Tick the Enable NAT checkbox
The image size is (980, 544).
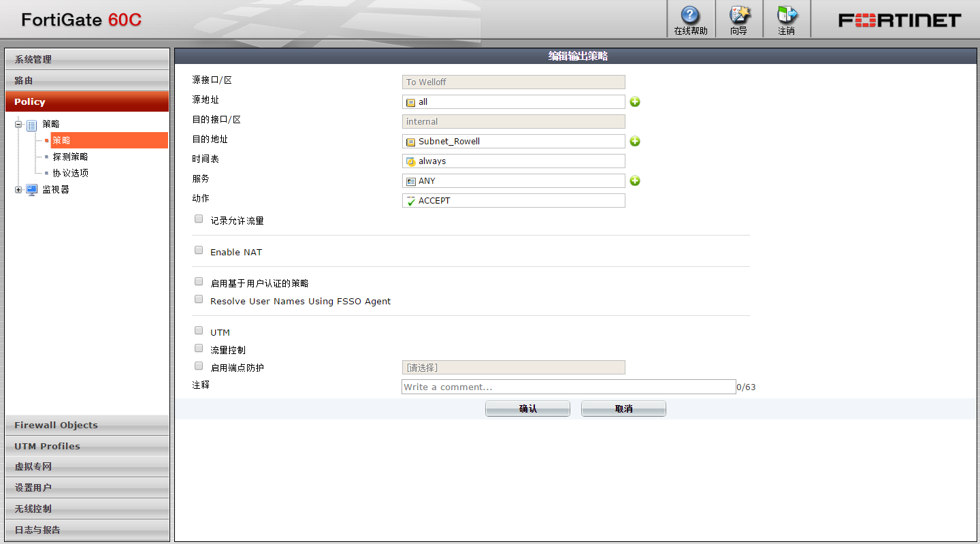pyautogui.click(x=199, y=251)
